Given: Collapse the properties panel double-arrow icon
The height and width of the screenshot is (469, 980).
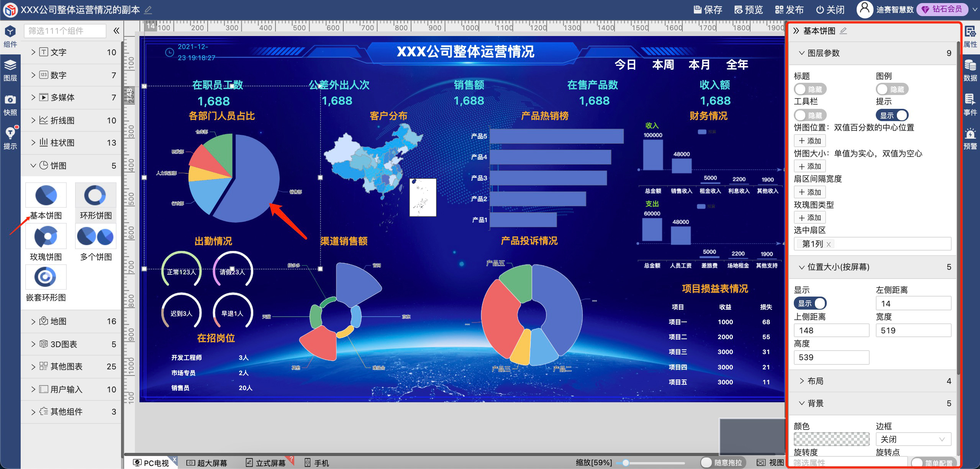Looking at the screenshot, I should coord(796,31).
